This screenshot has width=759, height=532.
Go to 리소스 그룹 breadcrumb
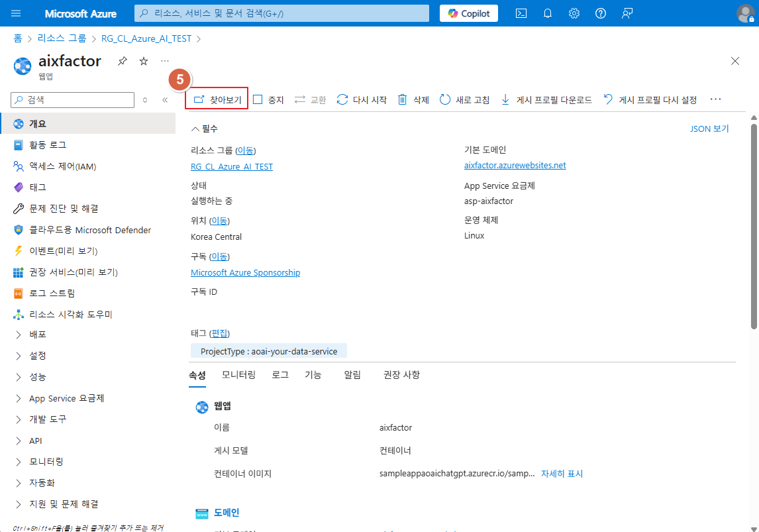click(62, 38)
